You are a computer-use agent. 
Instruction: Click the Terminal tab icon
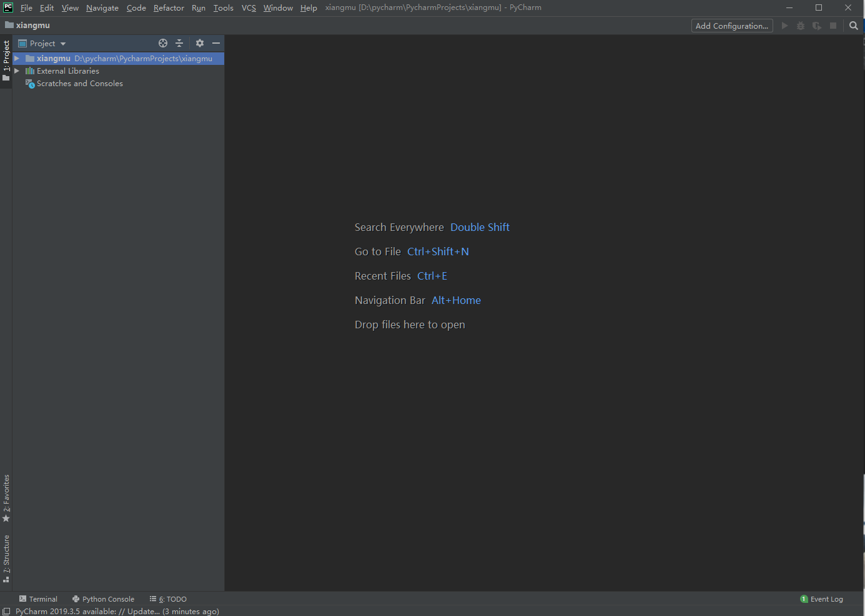click(x=23, y=599)
